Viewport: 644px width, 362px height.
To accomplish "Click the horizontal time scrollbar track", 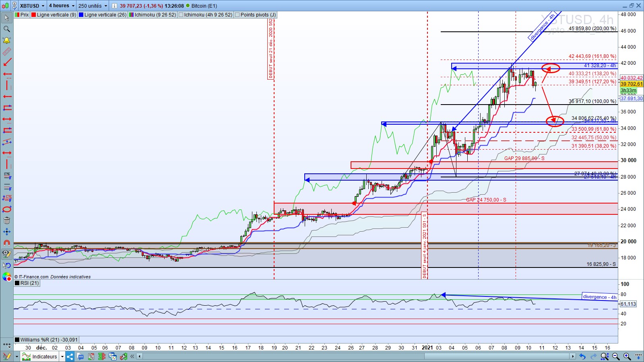I will (x=356, y=356).
